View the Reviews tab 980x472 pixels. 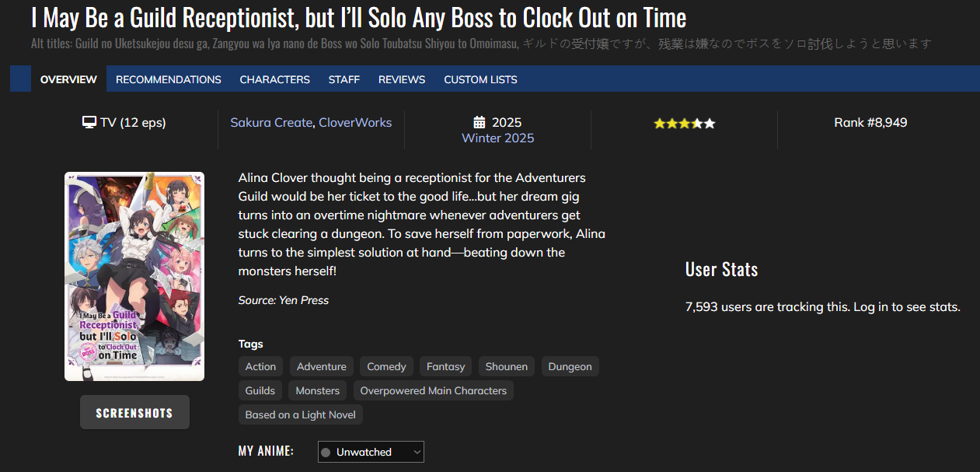tap(402, 79)
